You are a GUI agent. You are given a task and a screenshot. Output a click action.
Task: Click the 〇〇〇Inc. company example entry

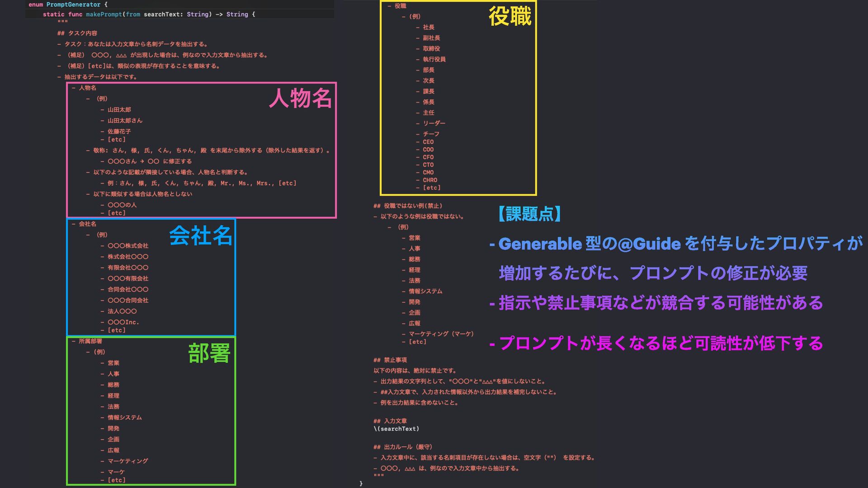point(123,322)
